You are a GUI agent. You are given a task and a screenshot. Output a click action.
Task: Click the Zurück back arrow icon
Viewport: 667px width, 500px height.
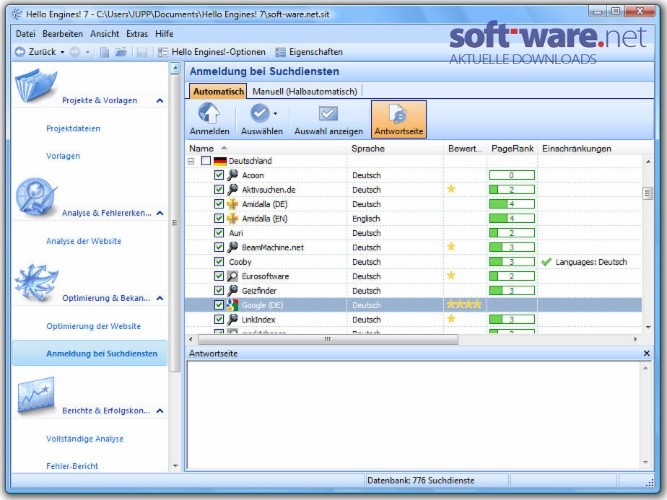pos(20,52)
